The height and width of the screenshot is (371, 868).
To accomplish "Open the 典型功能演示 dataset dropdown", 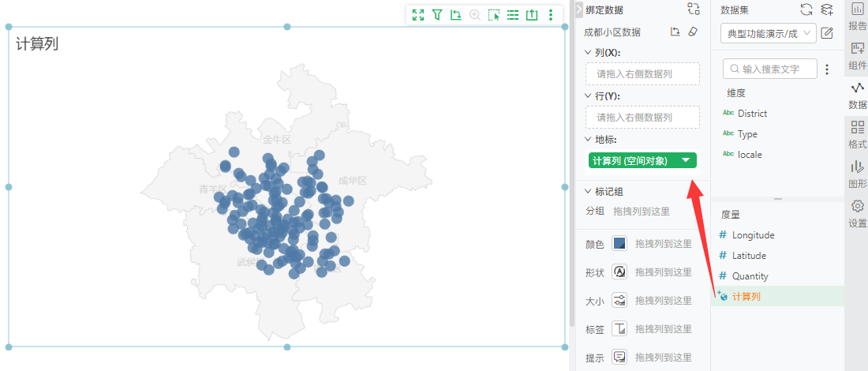I will click(769, 33).
